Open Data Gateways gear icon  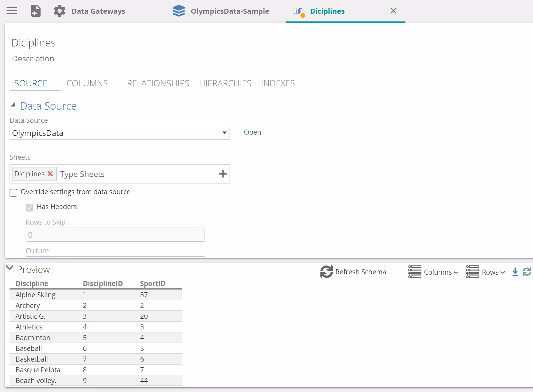(x=59, y=11)
